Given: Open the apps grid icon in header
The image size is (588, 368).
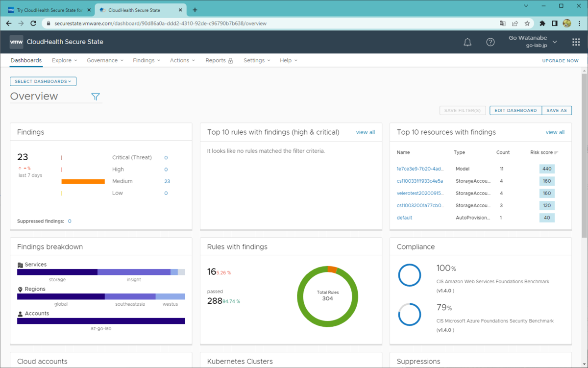Looking at the screenshot, I should point(576,42).
